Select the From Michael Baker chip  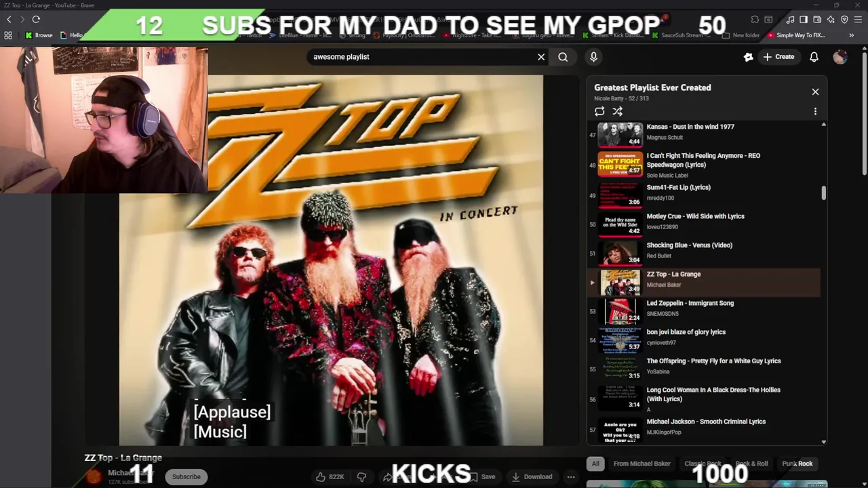tap(642, 464)
